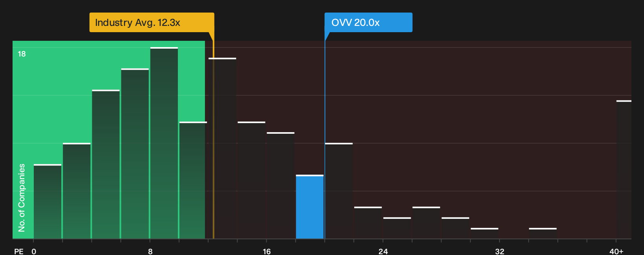The width and height of the screenshot is (644, 255).
Task: Click the bar starting at PE 20
Action: 339,191
